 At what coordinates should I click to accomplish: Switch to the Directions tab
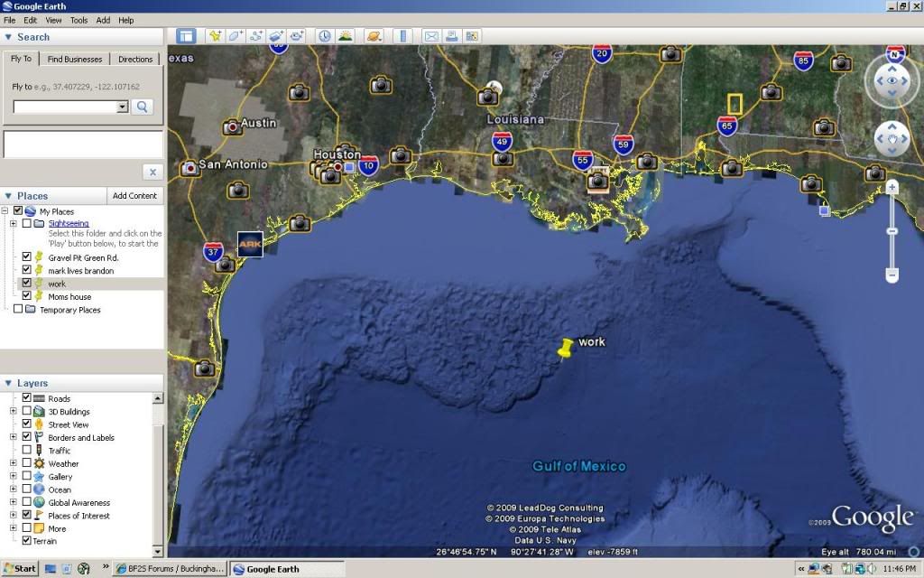coord(135,59)
